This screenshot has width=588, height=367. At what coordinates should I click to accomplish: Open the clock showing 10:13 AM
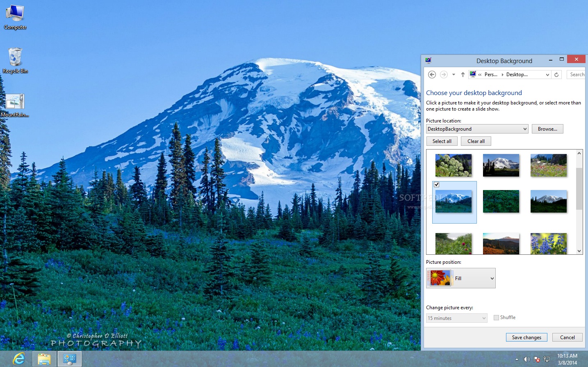(x=567, y=359)
